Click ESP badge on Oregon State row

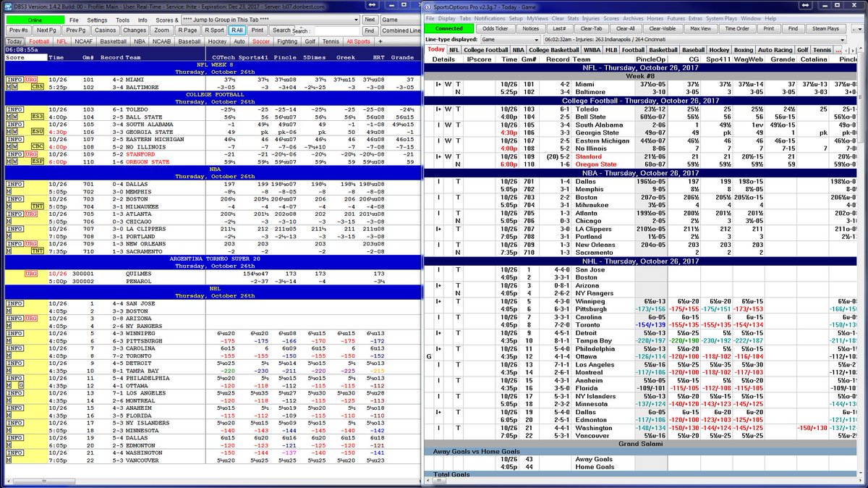(x=36, y=161)
